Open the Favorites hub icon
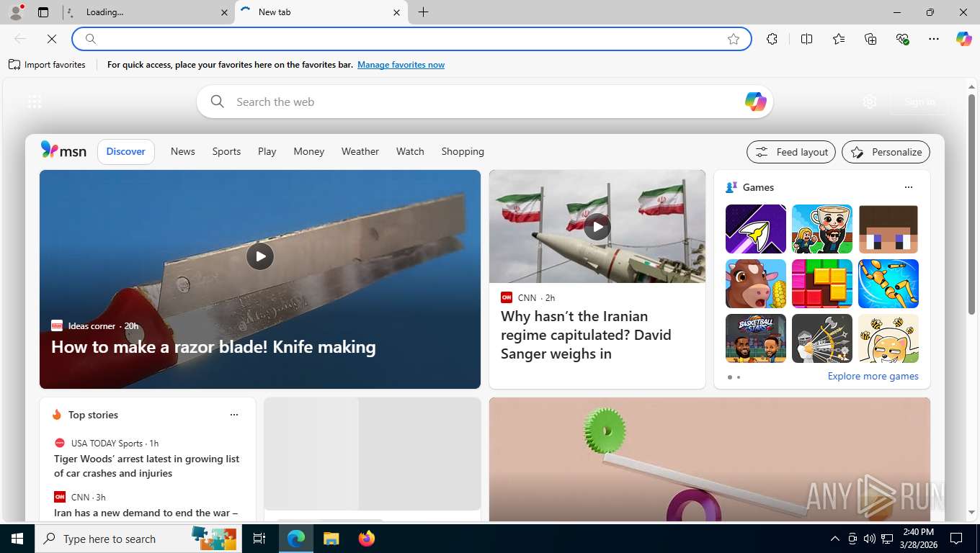 click(839, 39)
